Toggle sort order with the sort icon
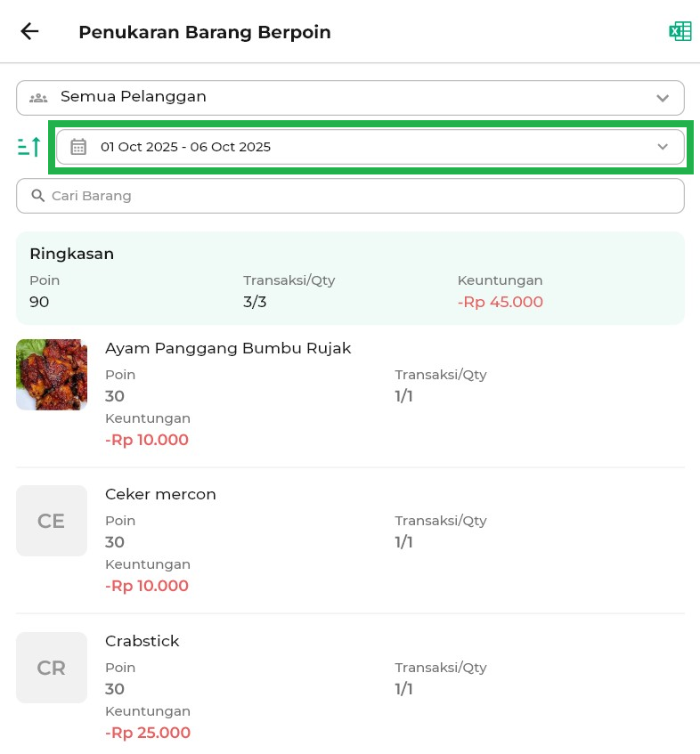Image resolution: width=700 pixels, height=754 pixels. (x=29, y=147)
